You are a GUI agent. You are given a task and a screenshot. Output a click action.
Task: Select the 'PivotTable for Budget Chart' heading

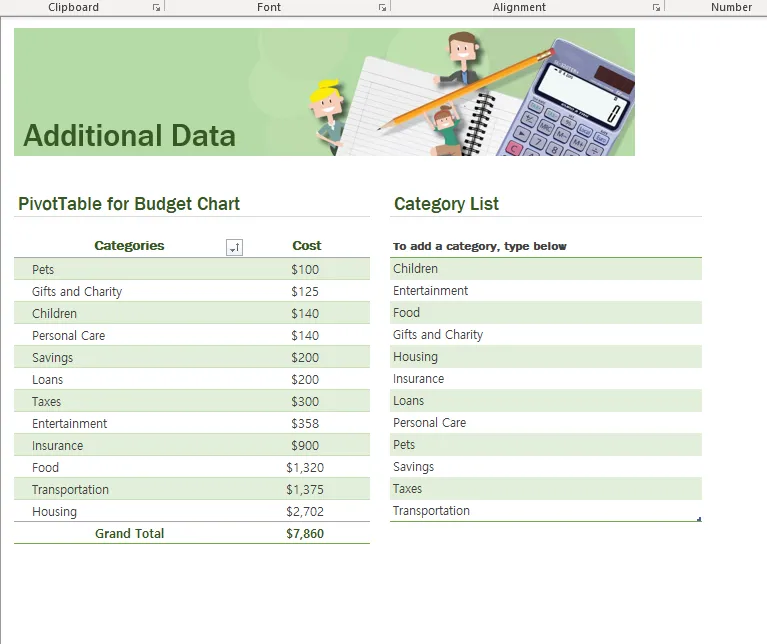coord(129,204)
